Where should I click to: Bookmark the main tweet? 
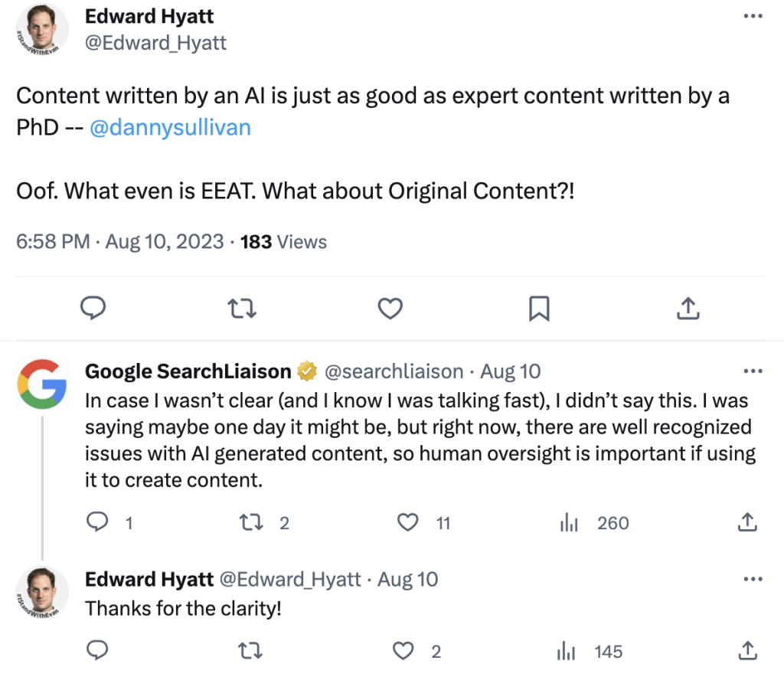[539, 309]
